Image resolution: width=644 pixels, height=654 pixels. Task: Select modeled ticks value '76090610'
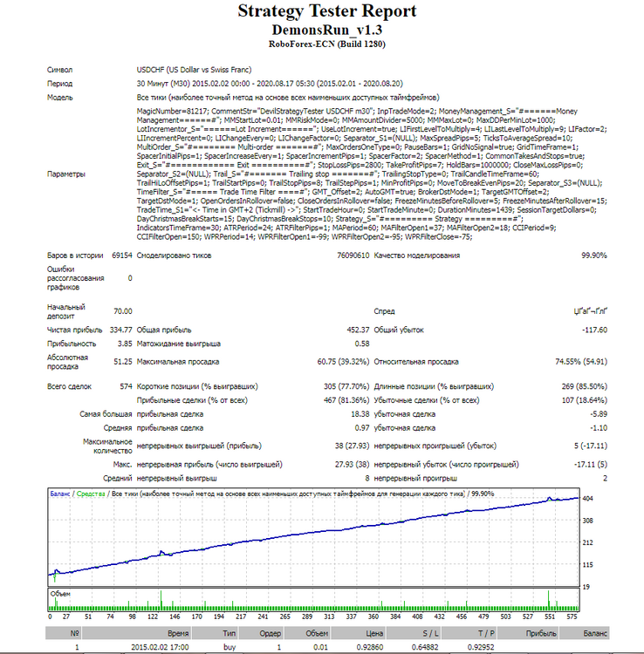click(353, 255)
